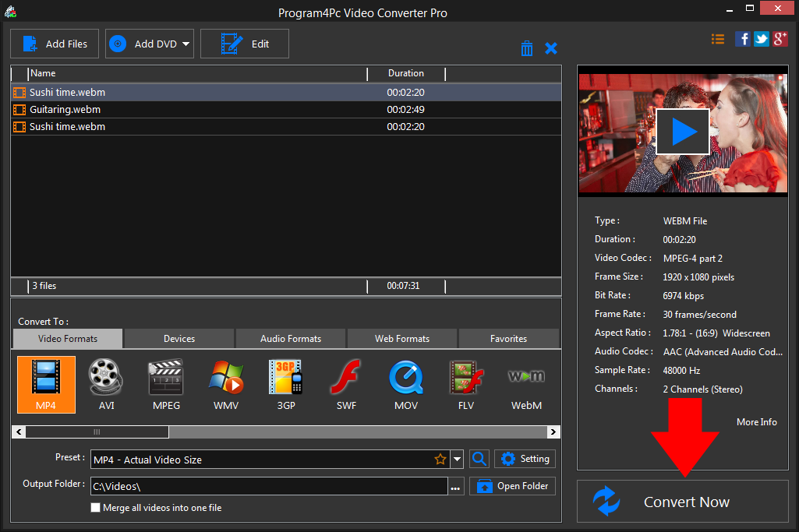Remove selected file with the trash icon
The image size is (799, 532).
point(526,48)
